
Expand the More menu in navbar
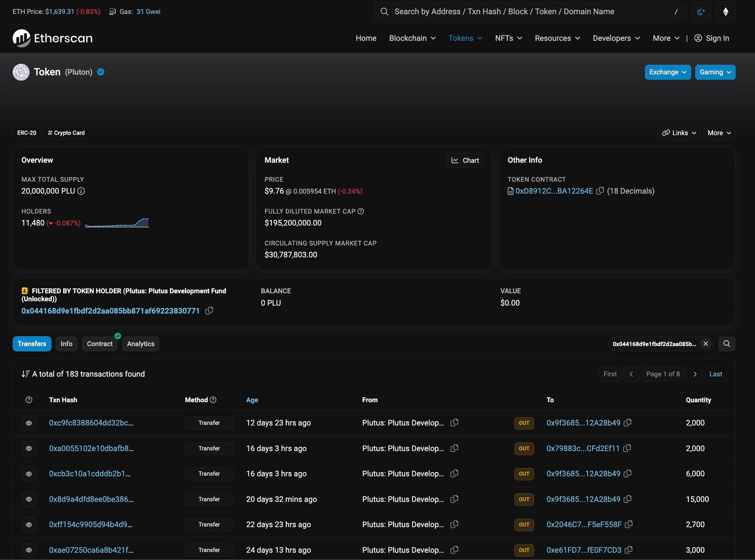[666, 38]
